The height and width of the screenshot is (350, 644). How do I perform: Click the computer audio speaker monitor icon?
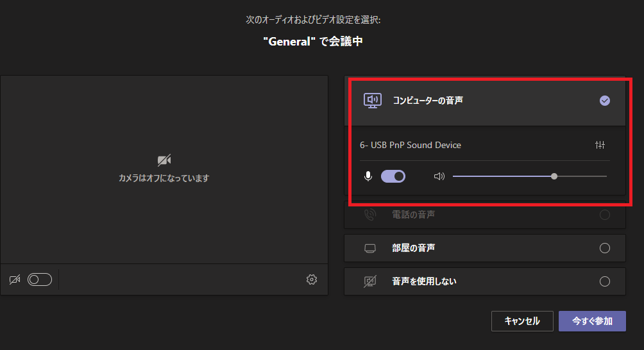373,101
